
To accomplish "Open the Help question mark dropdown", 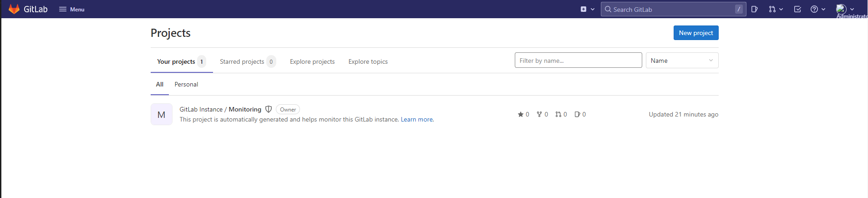I will (817, 9).
